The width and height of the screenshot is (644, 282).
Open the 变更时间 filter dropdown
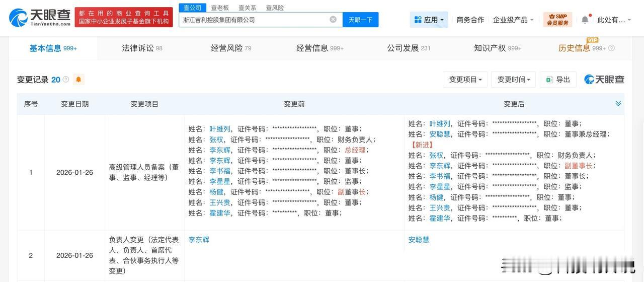pos(513,80)
